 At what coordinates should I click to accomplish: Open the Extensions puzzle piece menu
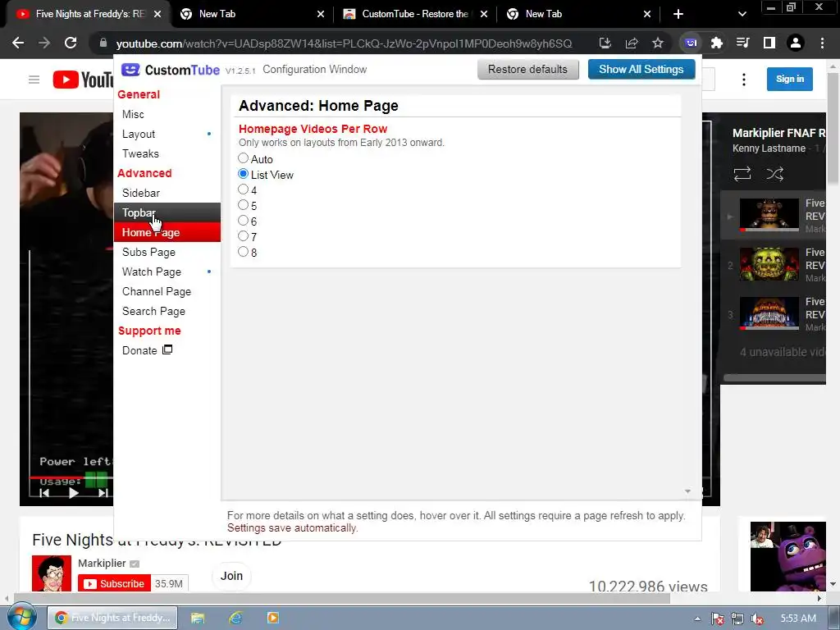tap(717, 43)
